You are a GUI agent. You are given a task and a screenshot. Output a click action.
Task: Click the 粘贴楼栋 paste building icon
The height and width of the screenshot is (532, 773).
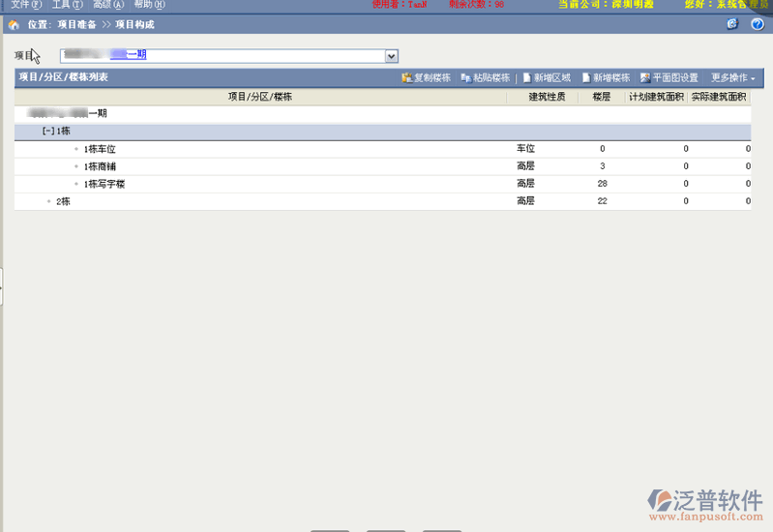[x=465, y=77]
